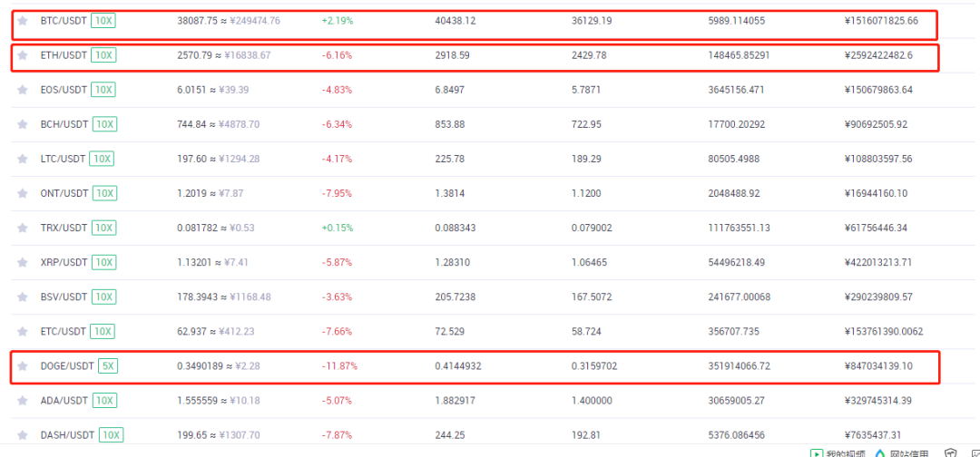Click the ETC turnover ¥153761390.0062

click(x=883, y=331)
